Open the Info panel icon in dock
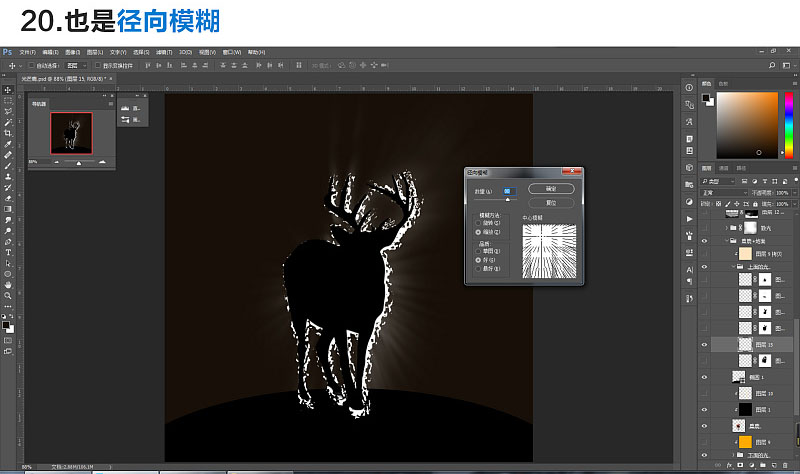Screen dimensions: 800x474 pyautogui.click(x=689, y=88)
